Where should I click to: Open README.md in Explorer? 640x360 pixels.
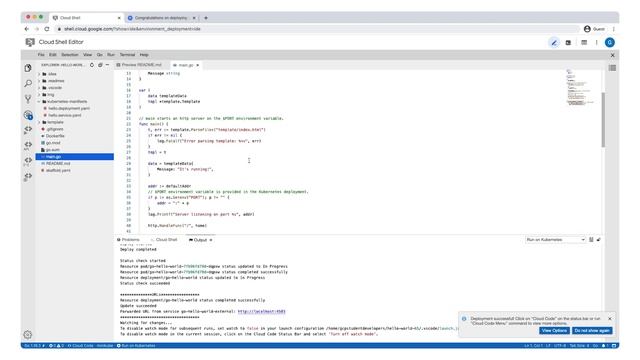(58, 163)
